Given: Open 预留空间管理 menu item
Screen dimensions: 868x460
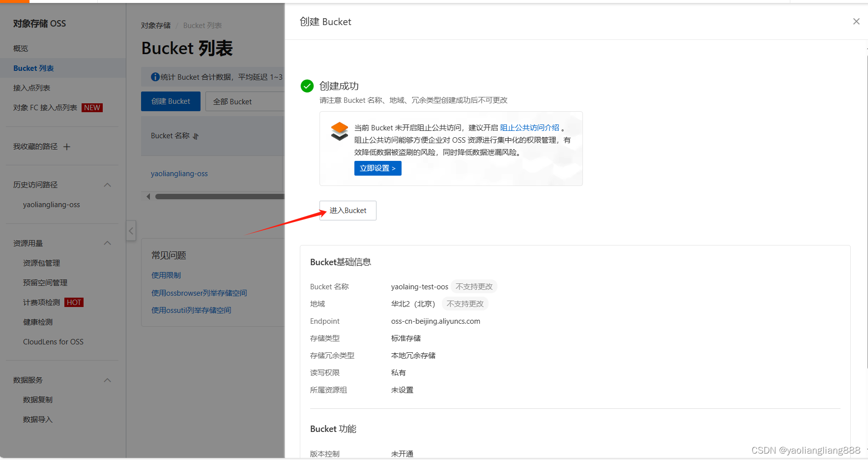Looking at the screenshot, I should (45, 283).
